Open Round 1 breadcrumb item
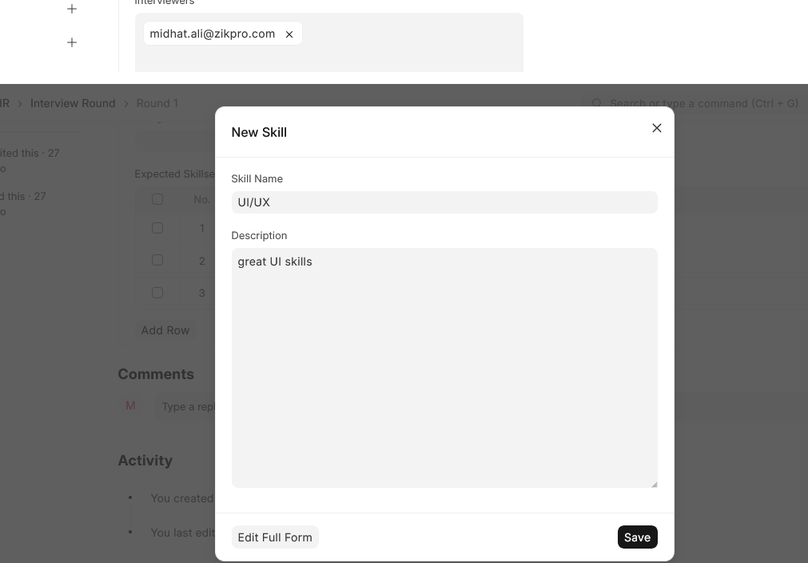Image resolution: width=808 pixels, height=563 pixels. [x=157, y=103]
